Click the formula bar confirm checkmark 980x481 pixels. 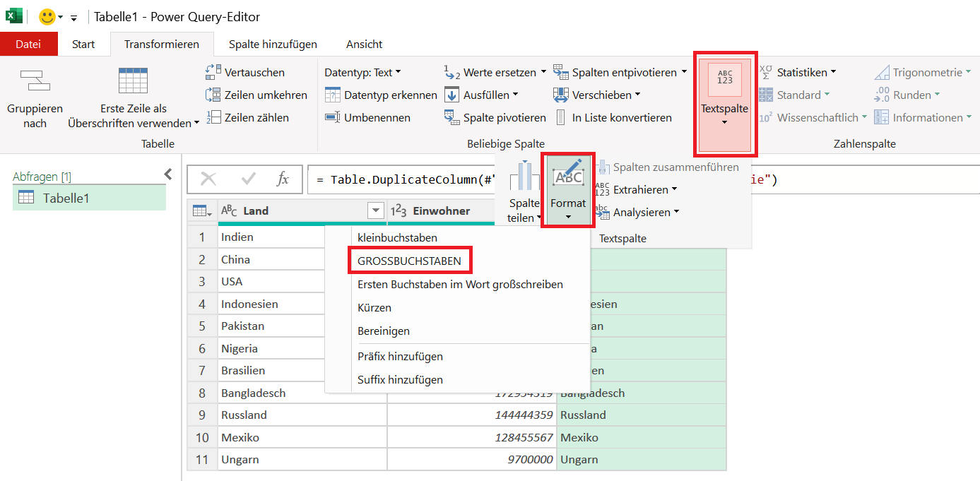(248, 179)
